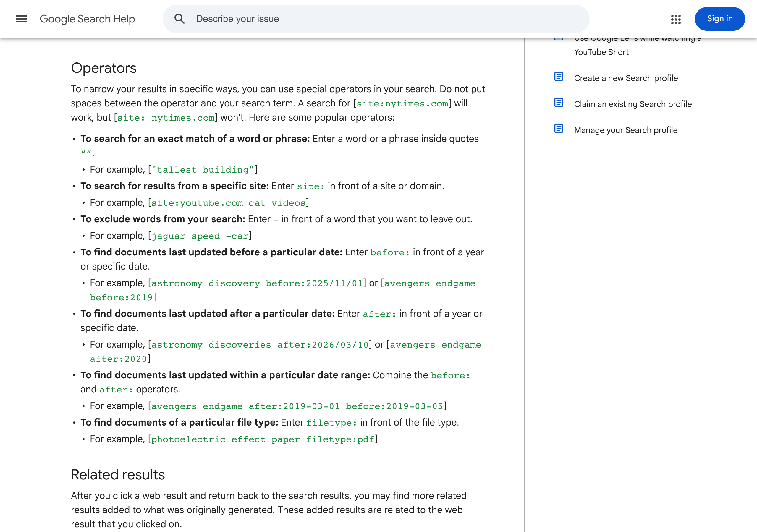The image size is (757, 532).
Task: Open the hamburger main menu
Action: point(21,19)
